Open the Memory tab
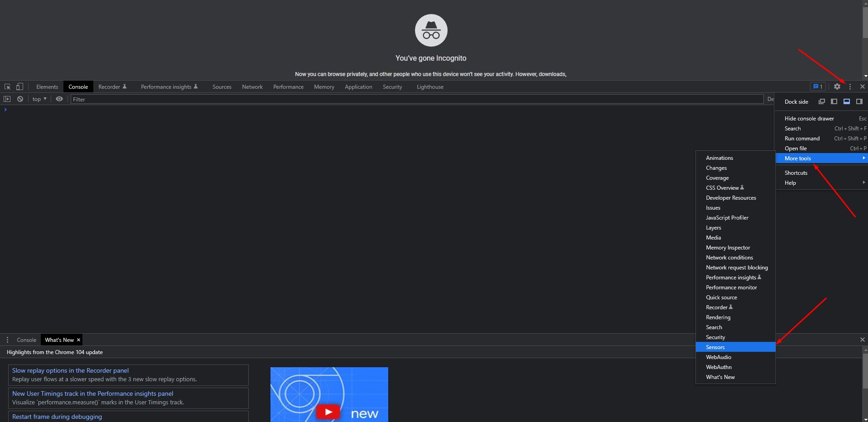This screenshot has height=422, width=868. [x=324, y=86]
